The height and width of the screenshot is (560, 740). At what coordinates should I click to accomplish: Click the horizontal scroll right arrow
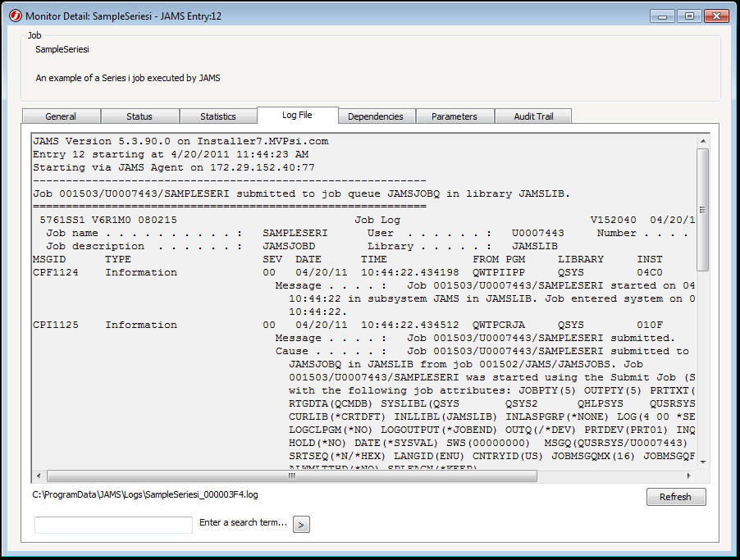coord(688,476)
